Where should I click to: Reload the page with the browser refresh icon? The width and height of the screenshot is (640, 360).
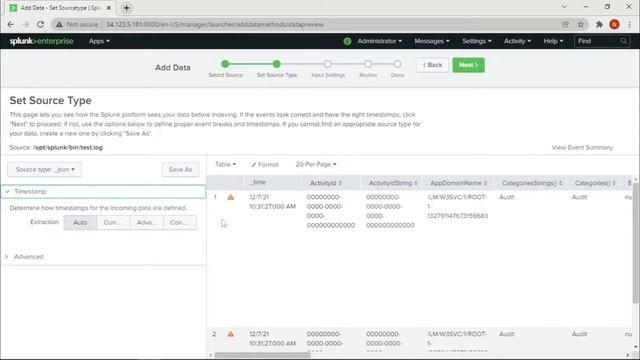[40, 24]
